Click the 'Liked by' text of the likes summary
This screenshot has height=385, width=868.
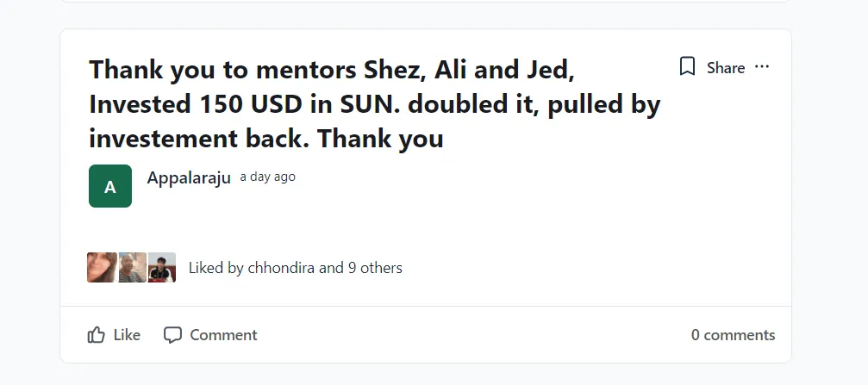click(x=215, y=268)
